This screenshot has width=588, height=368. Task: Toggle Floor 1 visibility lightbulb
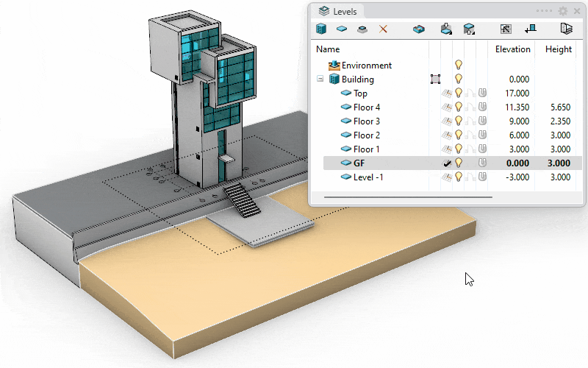point(458,149)
